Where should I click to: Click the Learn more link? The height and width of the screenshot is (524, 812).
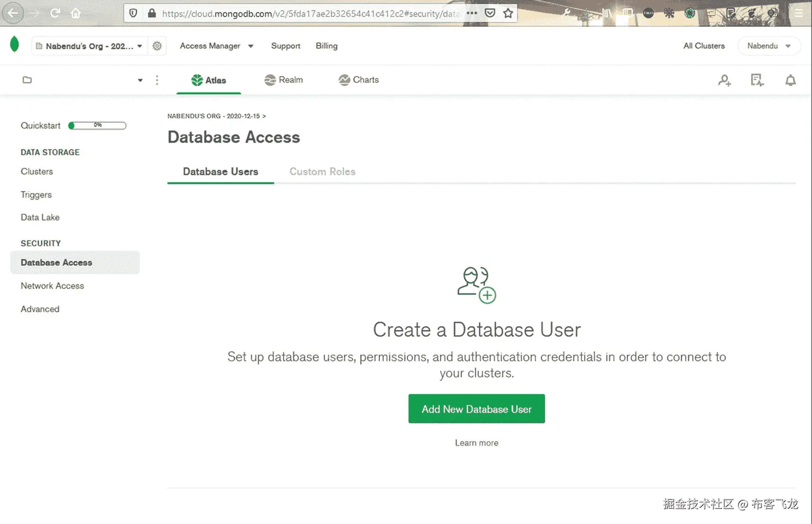point(476,443)
